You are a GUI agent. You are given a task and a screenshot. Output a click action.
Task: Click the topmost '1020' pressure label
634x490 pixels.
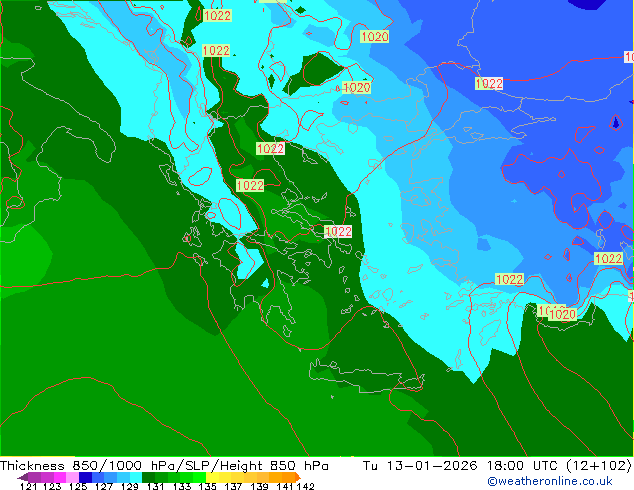point(374,37)
